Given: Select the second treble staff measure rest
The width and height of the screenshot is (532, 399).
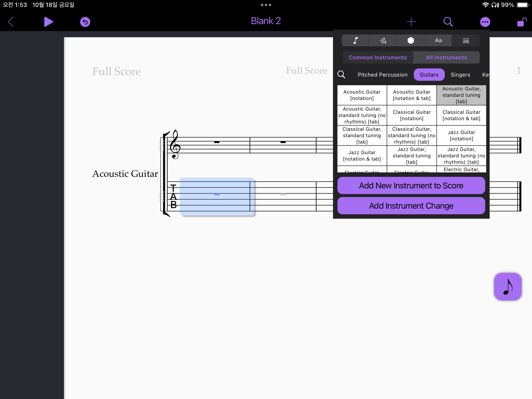Looking at the screenshot, I should click(283, 142).
